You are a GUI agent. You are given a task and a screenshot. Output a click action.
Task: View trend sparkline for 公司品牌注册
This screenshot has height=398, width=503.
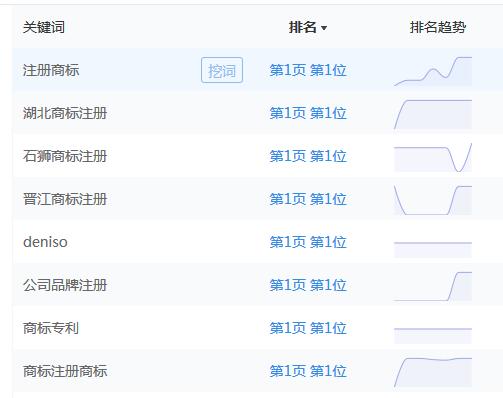(433, 286)
